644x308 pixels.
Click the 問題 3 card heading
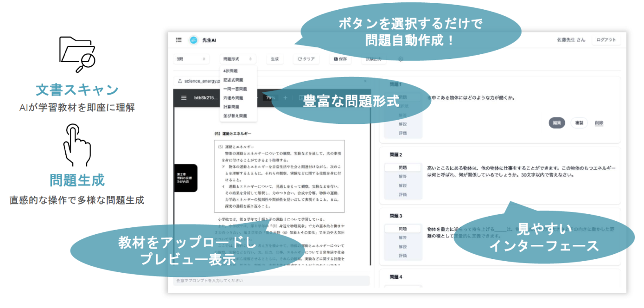[x=395, y=216]
